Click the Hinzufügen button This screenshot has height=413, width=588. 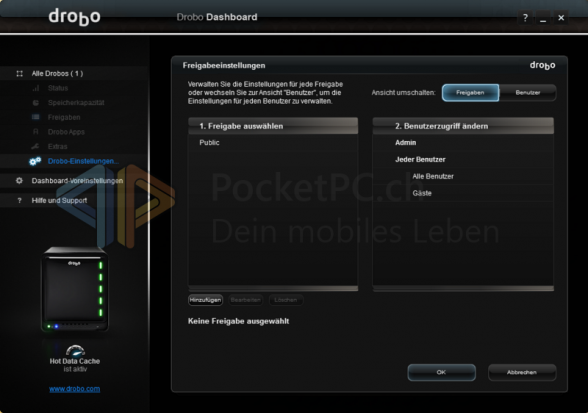[x=205, y=300]
